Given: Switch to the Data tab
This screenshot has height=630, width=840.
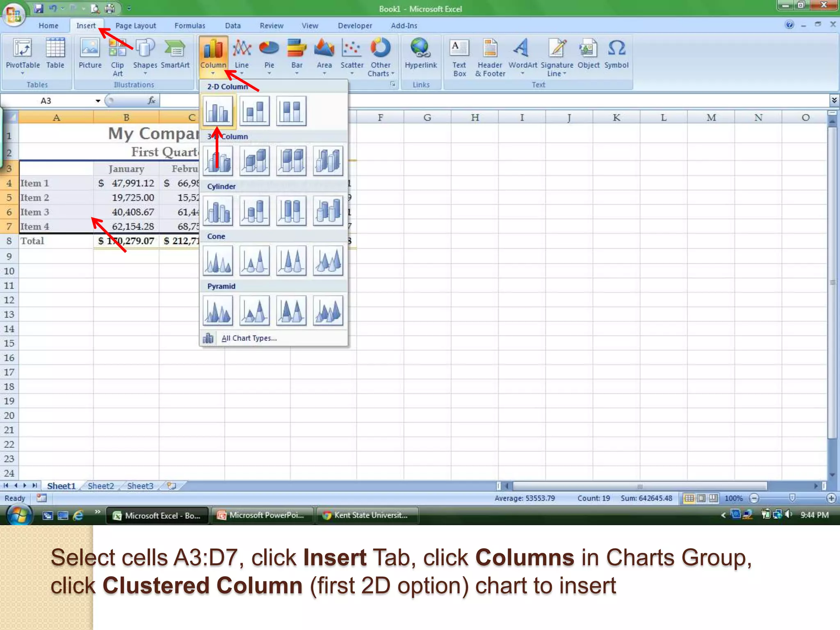Looking at the screenshot, I should tap(233, 25).
